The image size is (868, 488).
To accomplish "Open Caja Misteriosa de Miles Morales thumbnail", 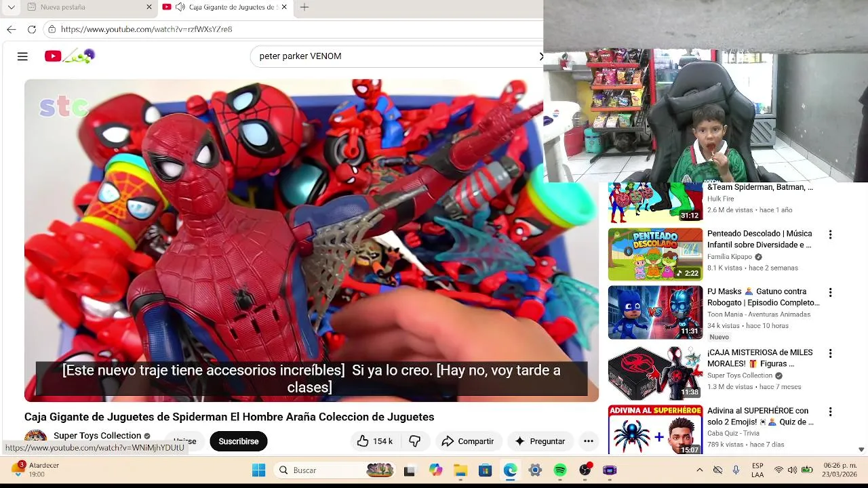I will [x=655, y=373].
